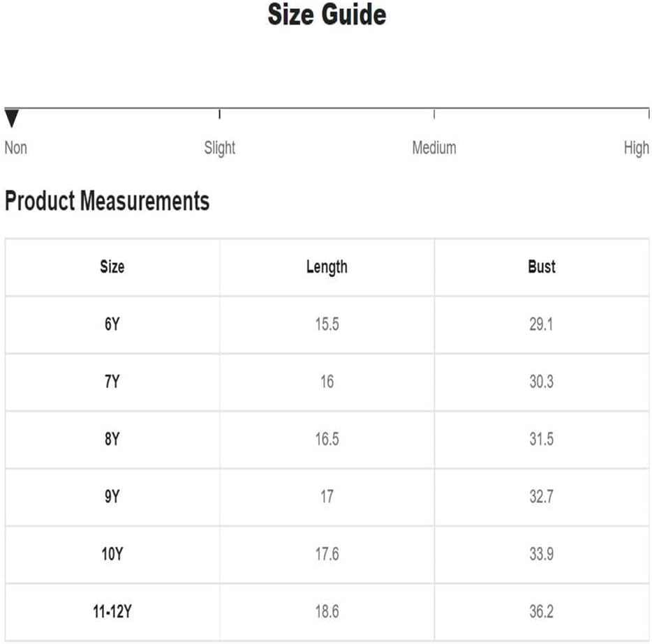Click the 36.2 bust value
The image size is (652, 644).
tap(542, 612)
